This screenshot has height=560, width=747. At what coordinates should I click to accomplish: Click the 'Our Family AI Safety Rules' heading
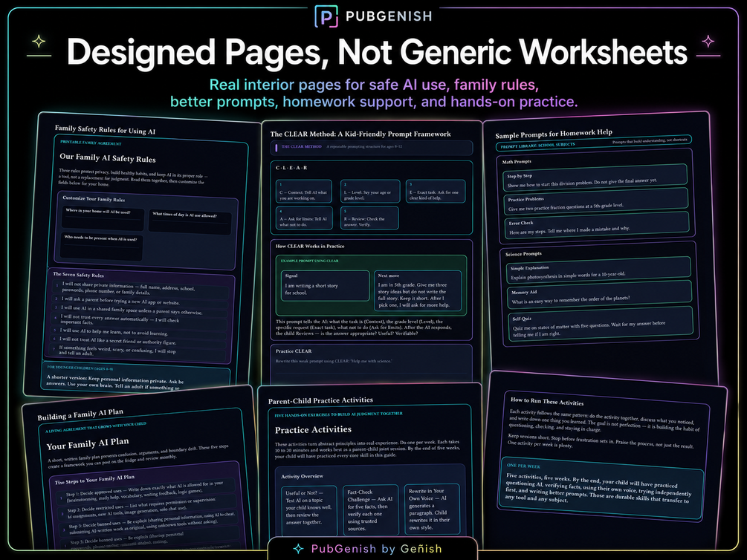click(x=108, y=157)
